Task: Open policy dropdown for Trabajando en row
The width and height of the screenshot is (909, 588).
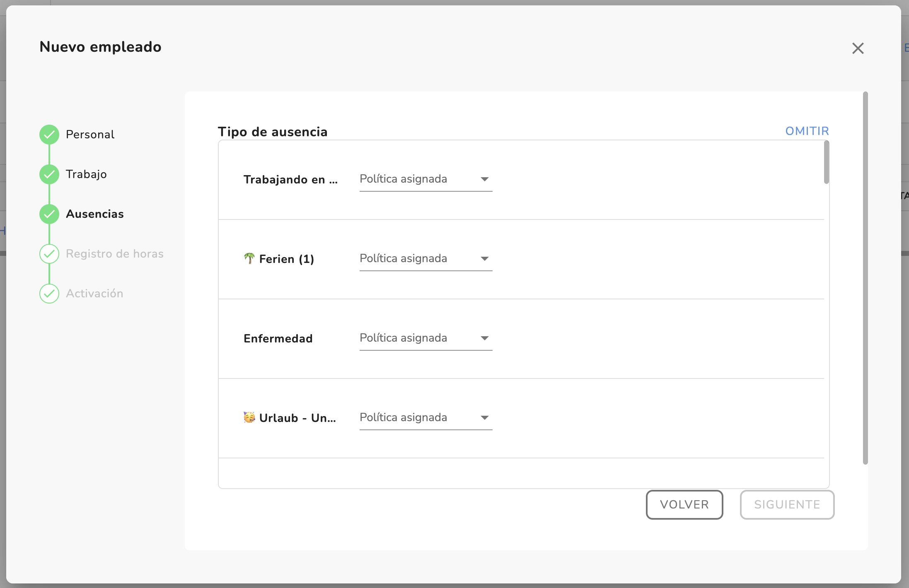Action: point(425,179)
